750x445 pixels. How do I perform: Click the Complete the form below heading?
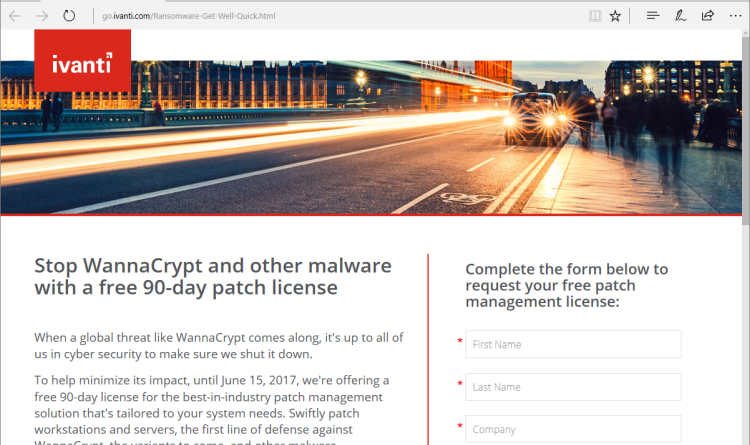567,285
